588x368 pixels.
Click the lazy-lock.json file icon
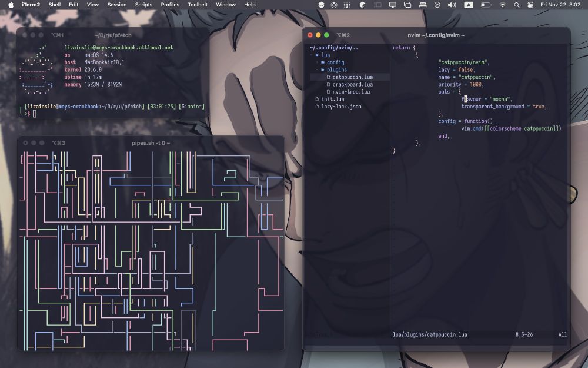point(318,106)
